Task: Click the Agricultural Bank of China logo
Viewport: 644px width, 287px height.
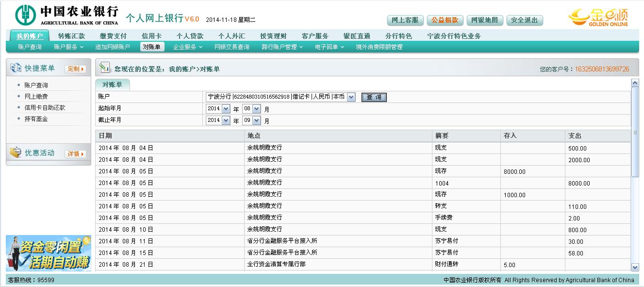Action: tap(66, 15)
